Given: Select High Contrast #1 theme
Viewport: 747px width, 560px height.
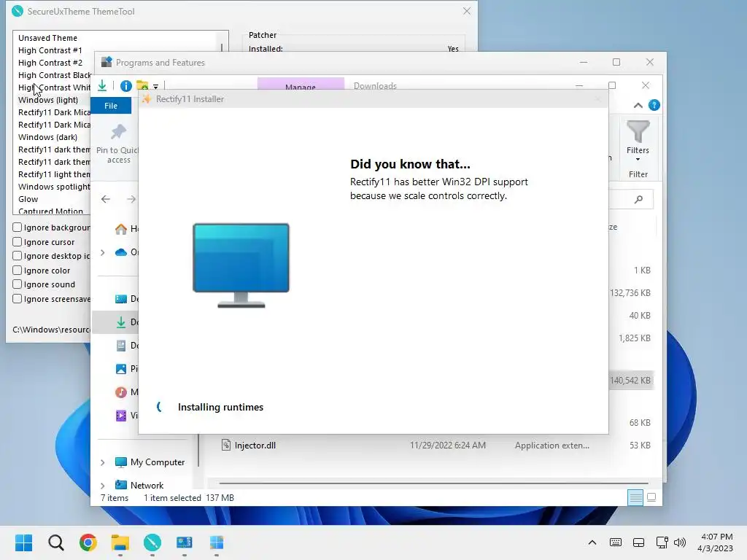Looking at the screenshot, I should pos(50,50).
